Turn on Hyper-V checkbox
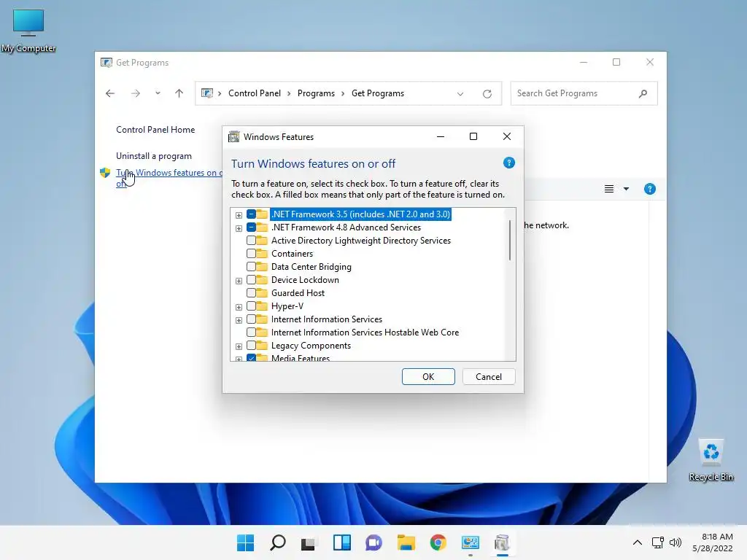The width and height of the screenshot is (747, 560). [251, 306]
